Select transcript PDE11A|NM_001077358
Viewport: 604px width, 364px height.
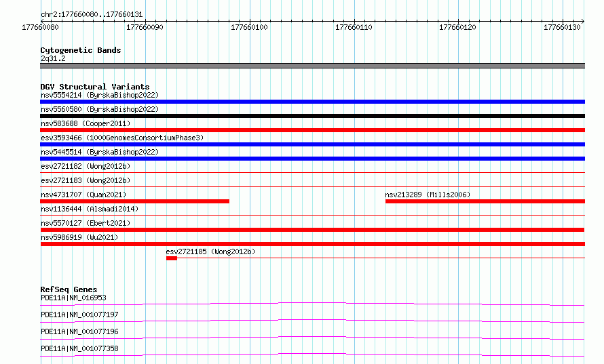pos(79,348)
